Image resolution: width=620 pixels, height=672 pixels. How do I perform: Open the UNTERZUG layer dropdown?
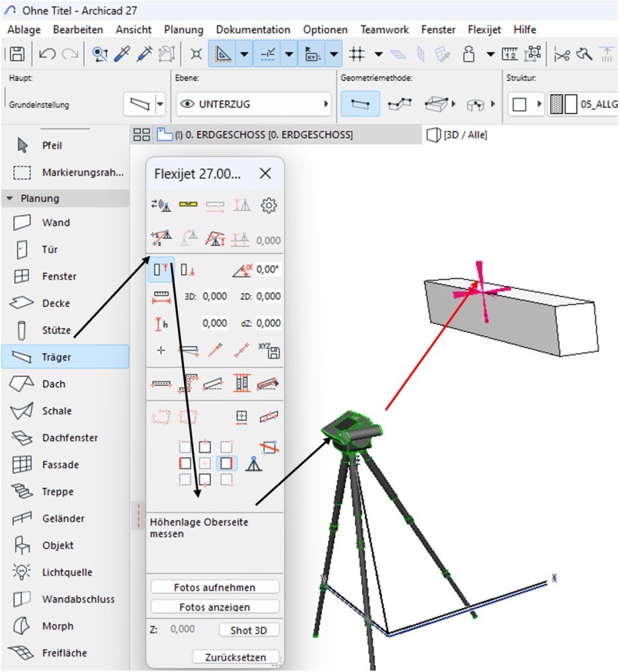click(254, 103)
